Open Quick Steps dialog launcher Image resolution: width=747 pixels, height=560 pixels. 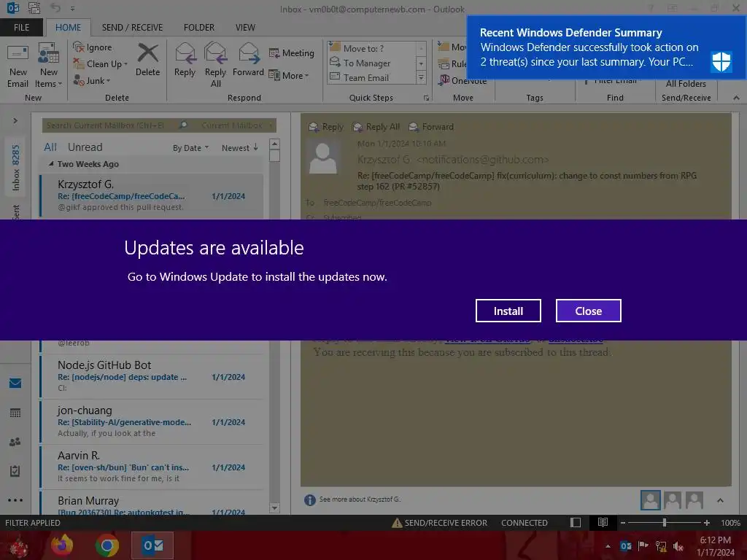coord(426,98)
